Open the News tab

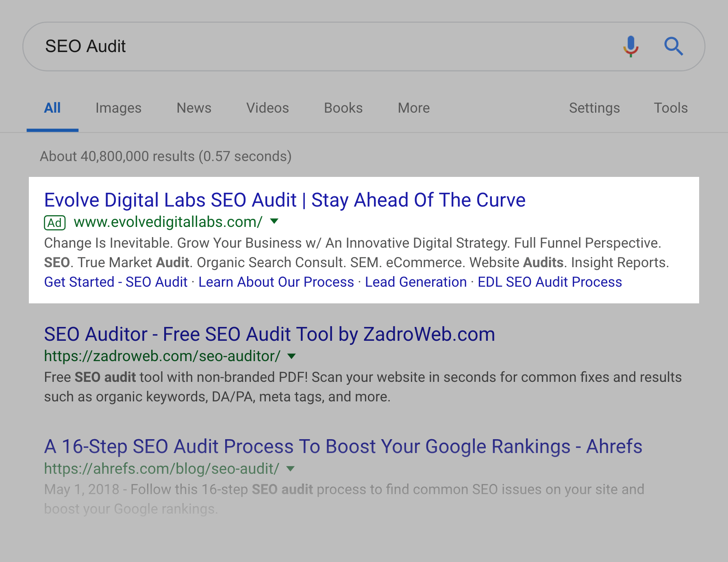click(194, 108)
